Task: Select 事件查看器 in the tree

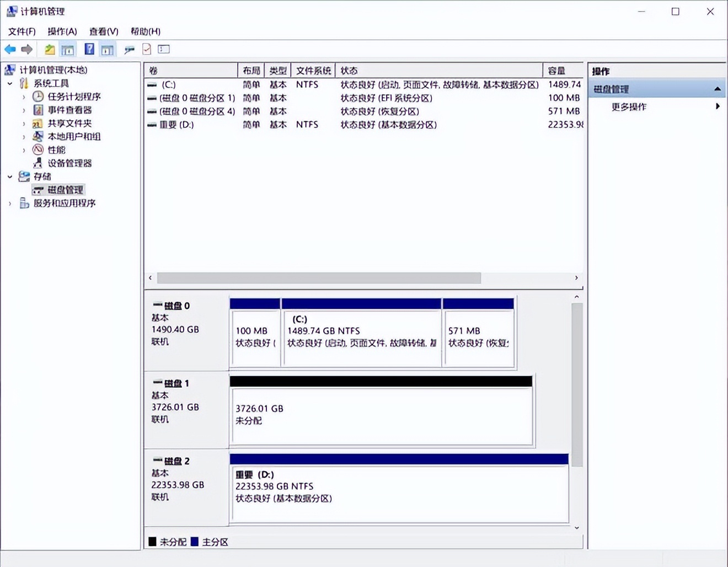Action: [69, 110]
